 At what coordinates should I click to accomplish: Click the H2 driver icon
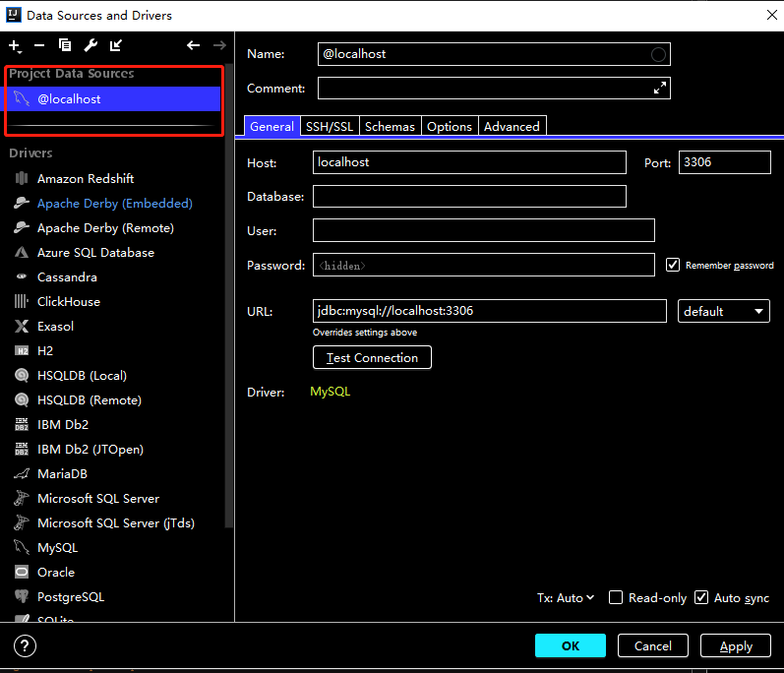(x=22, y=351)
